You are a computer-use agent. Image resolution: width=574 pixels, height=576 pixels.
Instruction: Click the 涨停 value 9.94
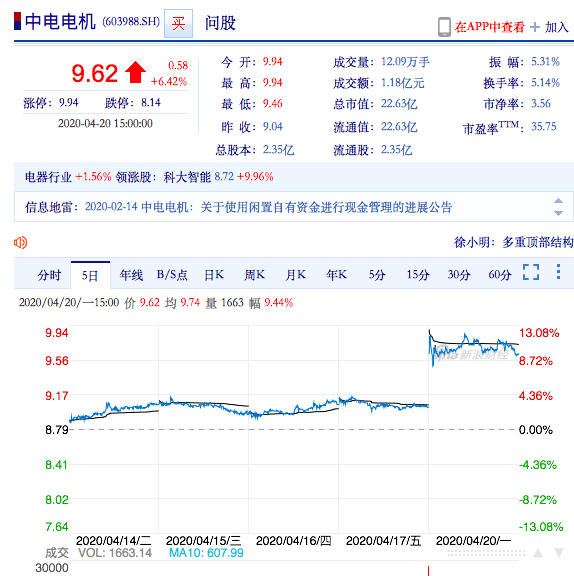[69, 102]
